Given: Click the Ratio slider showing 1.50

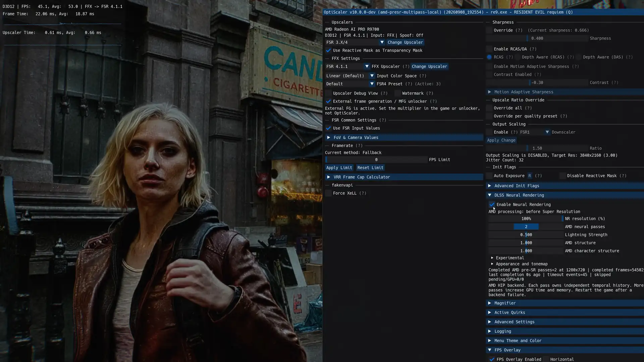Looking at the screenshot, I should click(x=537, y=148).
